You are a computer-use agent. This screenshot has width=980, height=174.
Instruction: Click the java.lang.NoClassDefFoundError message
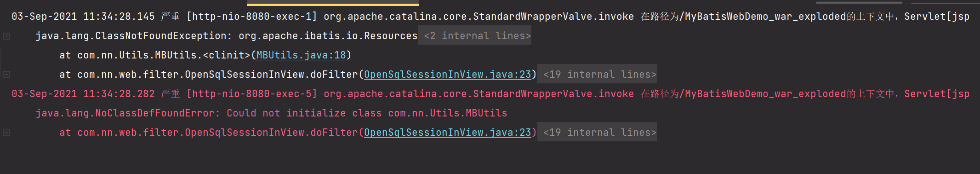pyautogui.click(x=271, y=113)
